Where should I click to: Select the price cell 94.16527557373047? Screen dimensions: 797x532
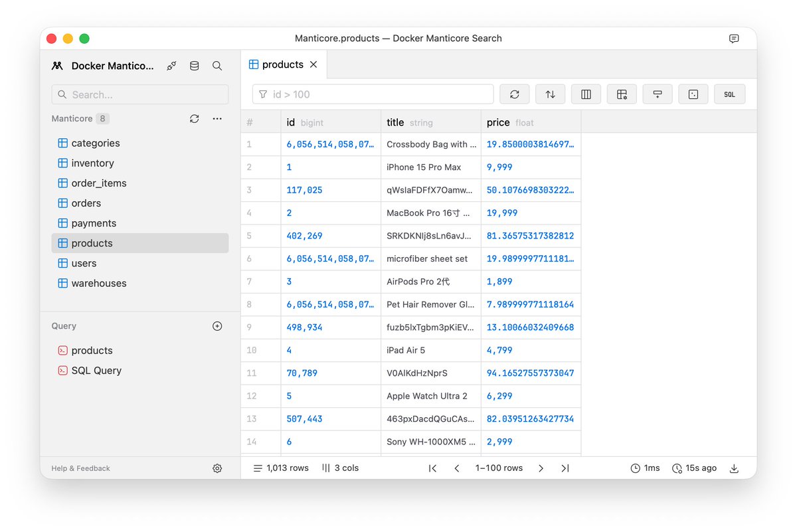coord(531,373)
